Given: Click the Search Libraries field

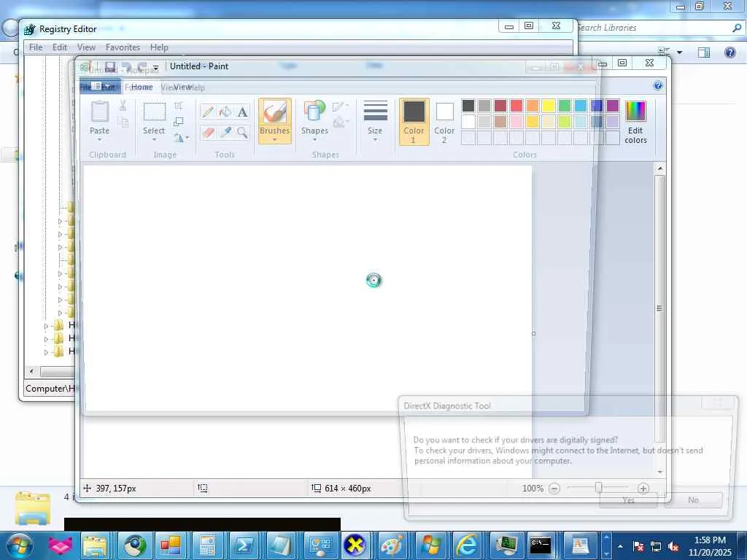Looking at the screenshot, I should coord(659,28).
